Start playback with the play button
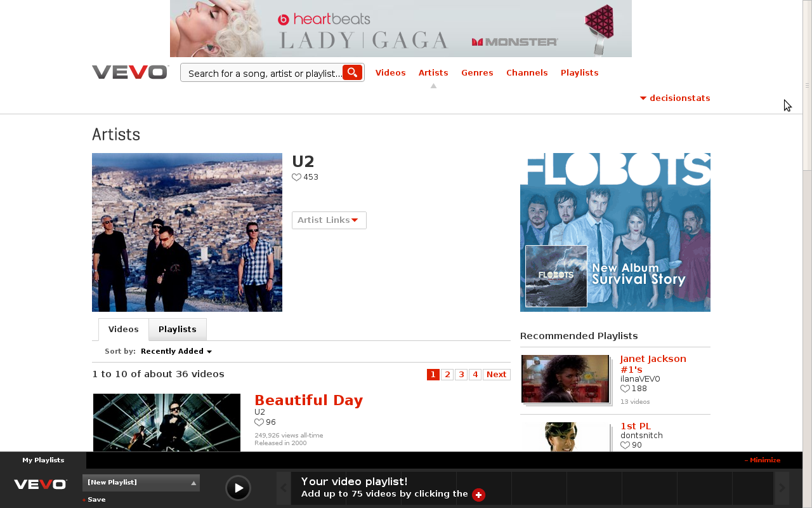The image size is (812, 508). click(x=239, y=488)
